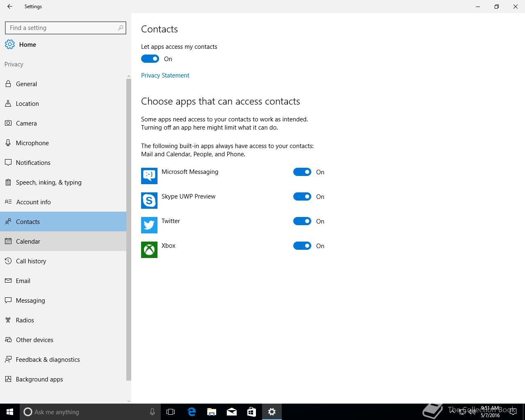The image size is (525, 420).
Task: Click the search magnifier icon
Action: click(x=121, y=28)
